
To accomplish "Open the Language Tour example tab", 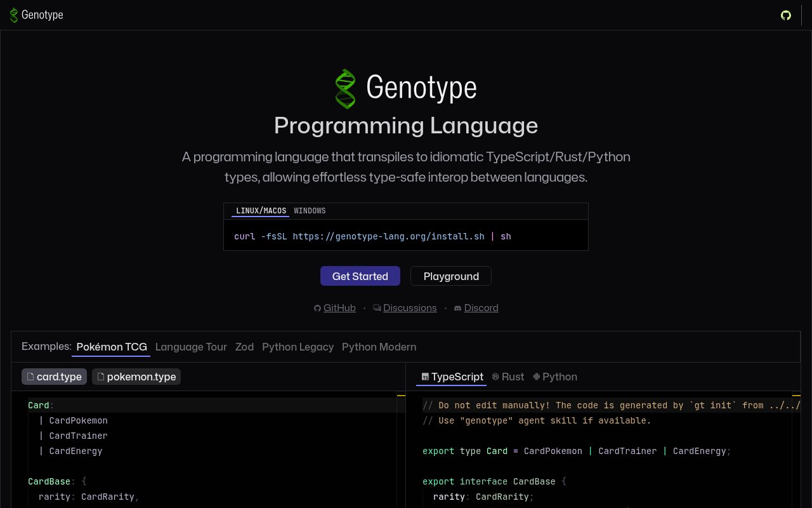I will [191, 347].
